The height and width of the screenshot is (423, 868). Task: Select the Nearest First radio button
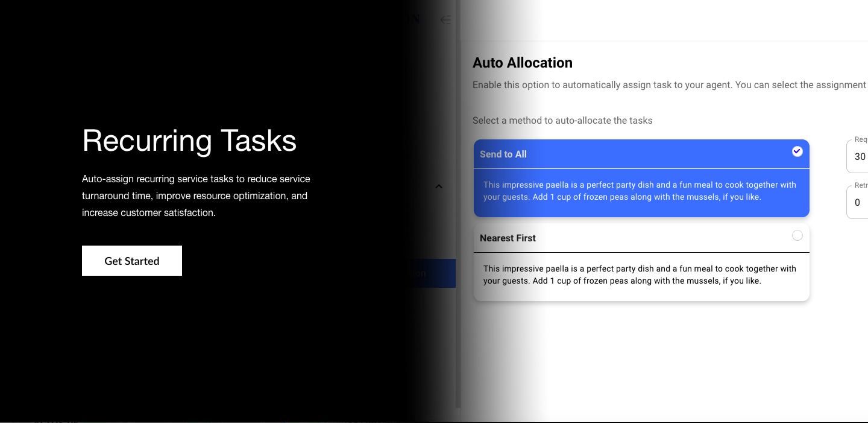797,235
